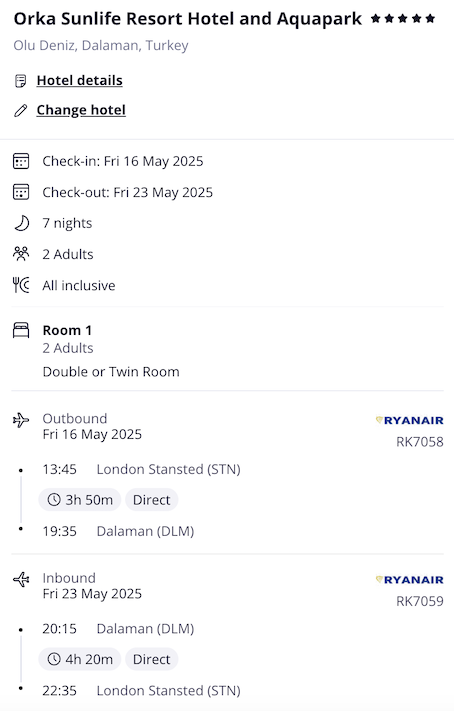Image resolution: width=454 pixels, height=711 pixels.
Task: Click the inbound airplane icon
Action: 21,580
